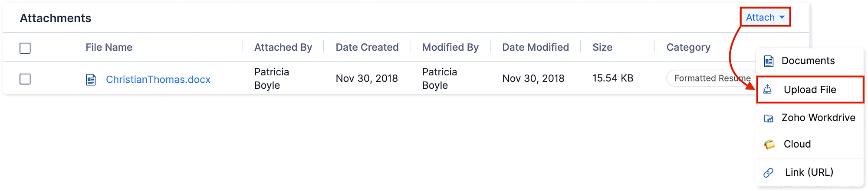Click the docx file icon beside ChristianThomas.docx

91,80
